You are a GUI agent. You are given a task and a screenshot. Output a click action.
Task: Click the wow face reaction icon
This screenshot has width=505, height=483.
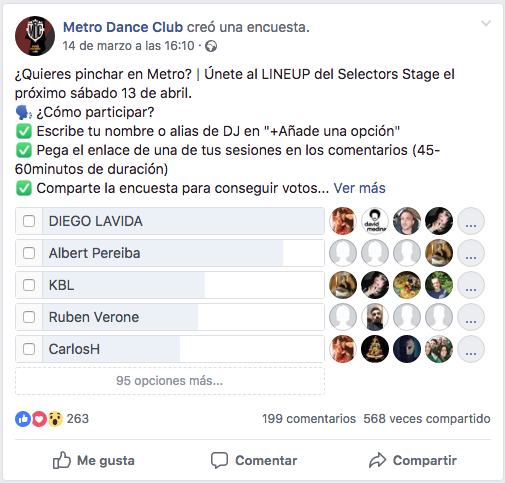(x=55, y=419)
